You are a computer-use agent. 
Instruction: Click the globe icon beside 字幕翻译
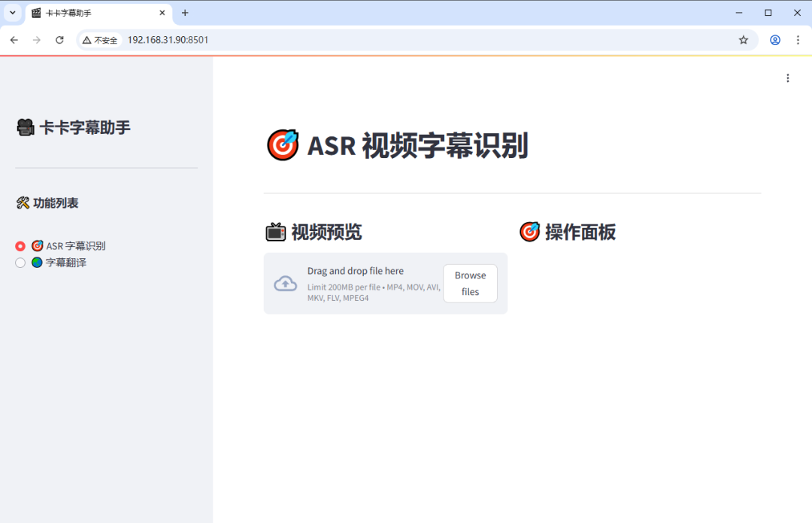(x=37, y=262)
